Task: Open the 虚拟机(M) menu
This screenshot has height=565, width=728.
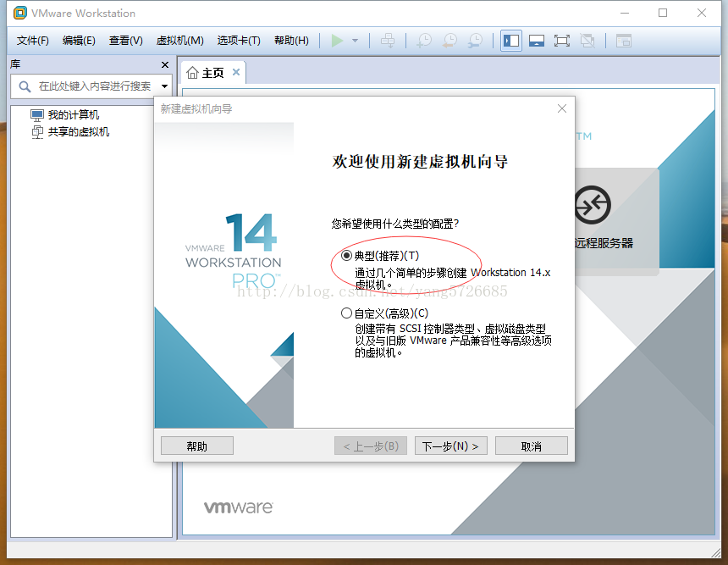Action: point(179,40)
